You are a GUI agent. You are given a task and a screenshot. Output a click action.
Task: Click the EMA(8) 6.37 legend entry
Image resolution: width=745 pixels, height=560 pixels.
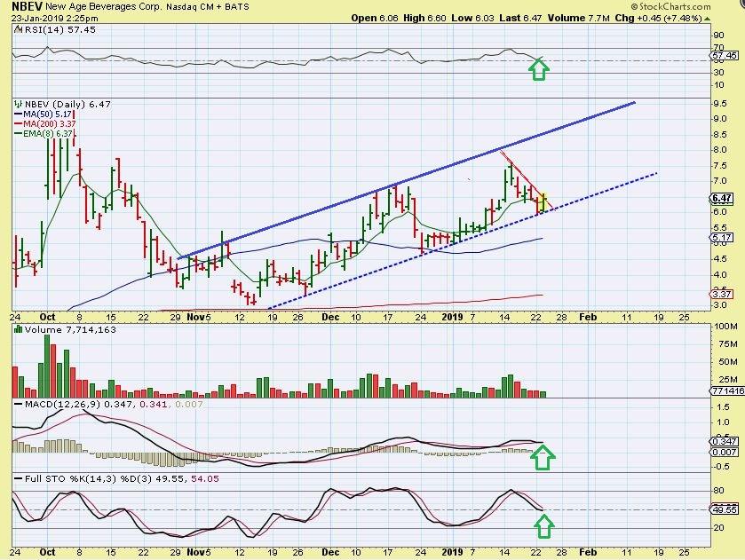[48, 134]
